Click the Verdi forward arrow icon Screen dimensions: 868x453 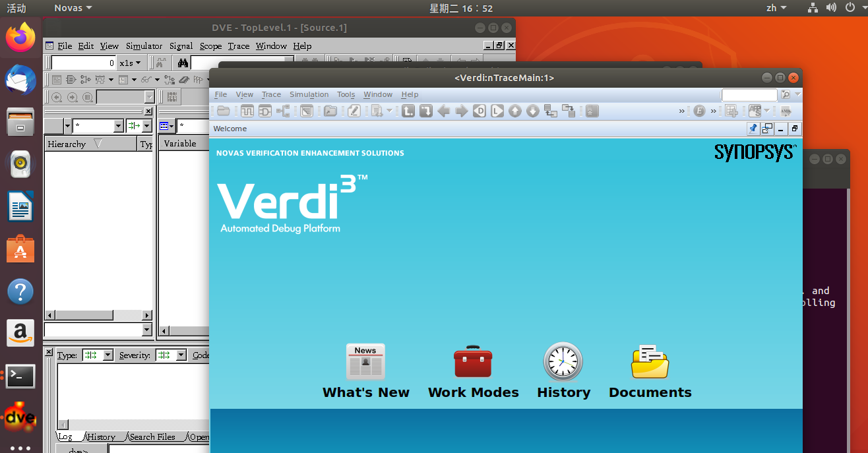pos(462,111)
